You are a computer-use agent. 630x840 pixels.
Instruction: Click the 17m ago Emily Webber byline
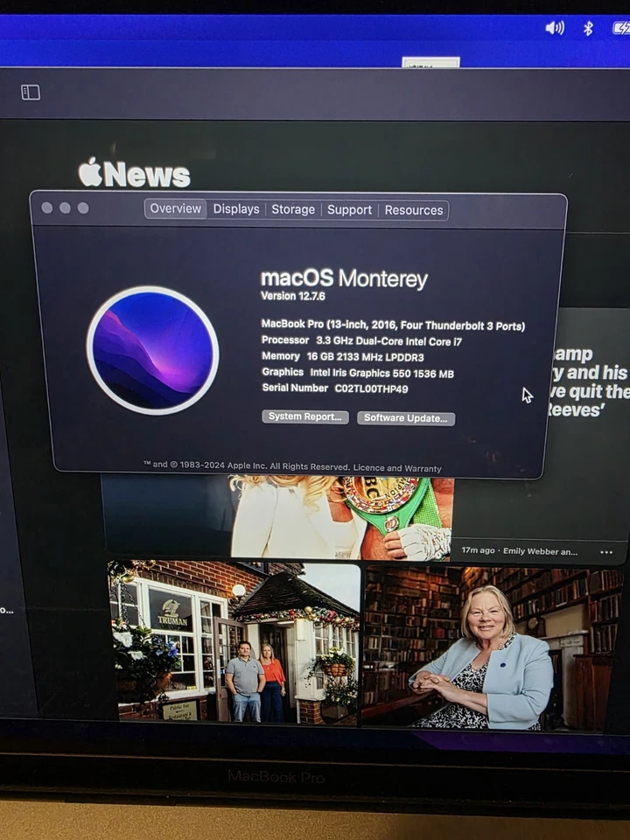519,551
